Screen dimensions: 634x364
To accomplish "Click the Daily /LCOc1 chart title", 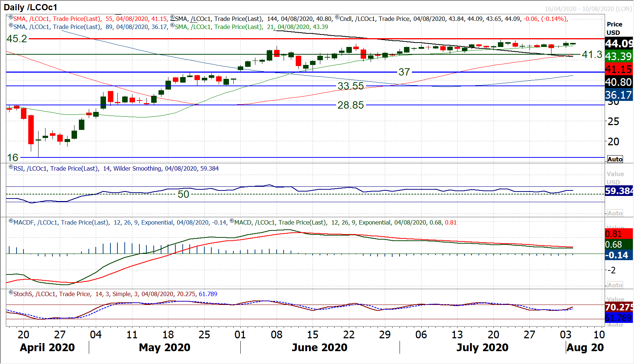I will pyautogui.click(x=30, y=7).
